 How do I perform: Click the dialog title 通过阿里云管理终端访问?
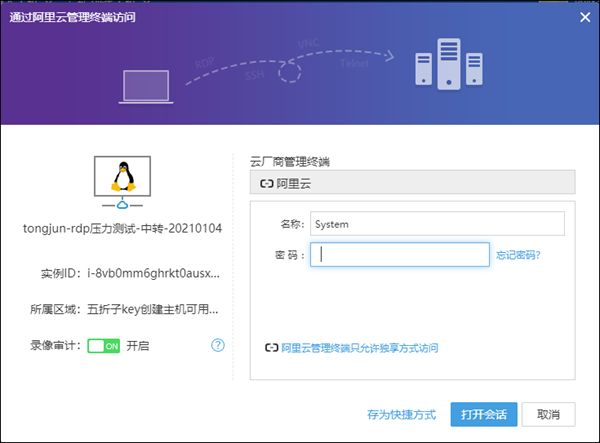tap(72, 17)
